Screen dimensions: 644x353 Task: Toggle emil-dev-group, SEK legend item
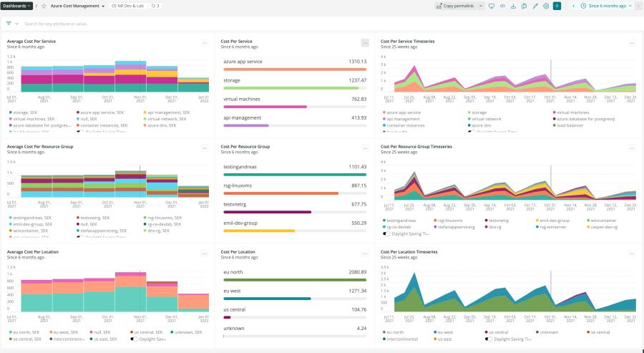30,224
